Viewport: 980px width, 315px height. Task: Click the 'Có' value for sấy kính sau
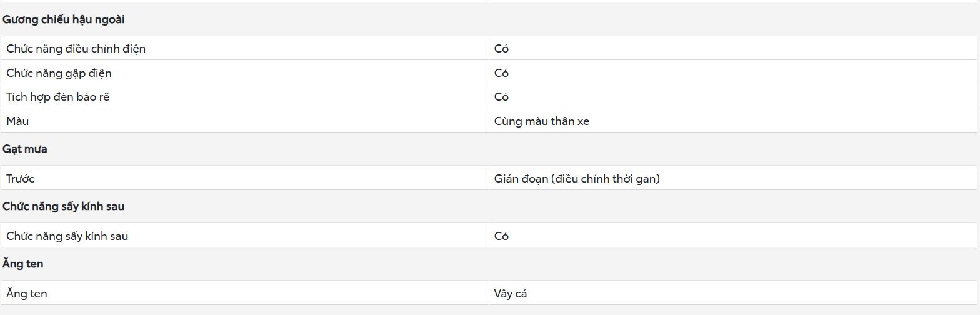pyautogui.click(x=501, y=236)
